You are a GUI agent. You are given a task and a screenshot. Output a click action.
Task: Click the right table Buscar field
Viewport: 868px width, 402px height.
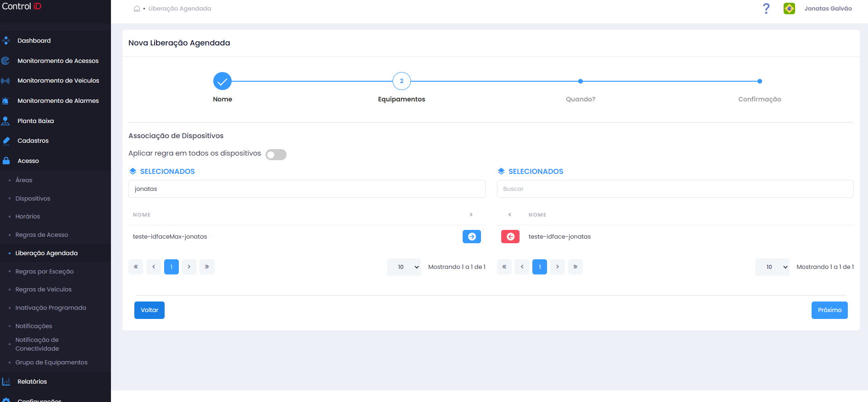tap(675, 189)
